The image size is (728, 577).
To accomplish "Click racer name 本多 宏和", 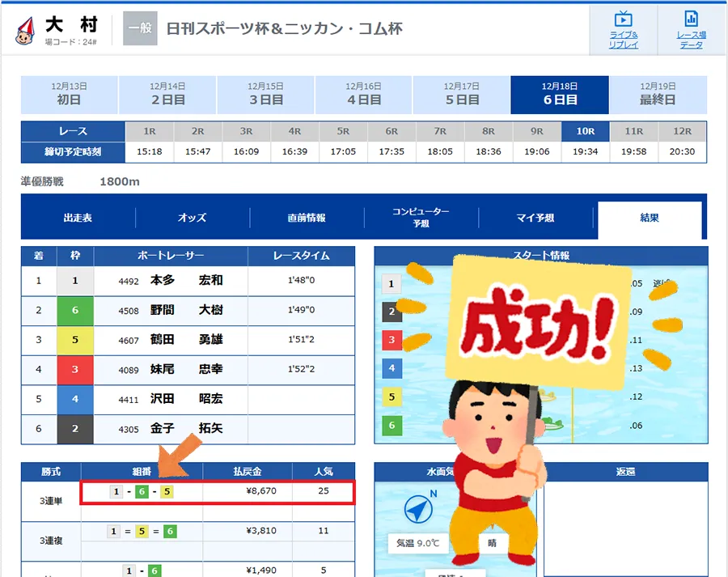I will point(186,281).
